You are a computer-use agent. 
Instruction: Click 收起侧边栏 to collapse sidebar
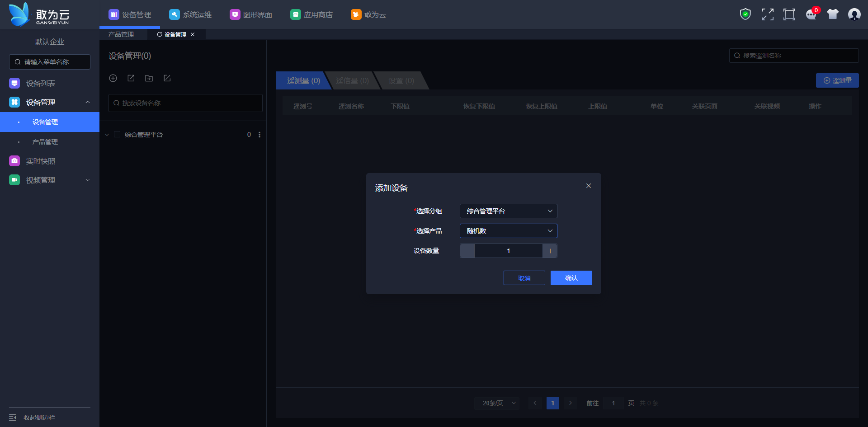(39, 418)
